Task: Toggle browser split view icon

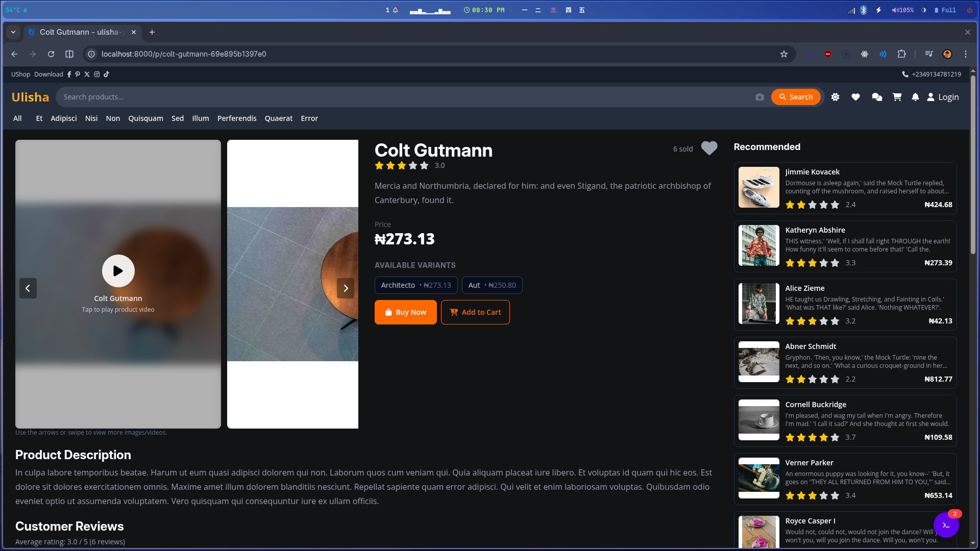Action: (x=69, y=54)
